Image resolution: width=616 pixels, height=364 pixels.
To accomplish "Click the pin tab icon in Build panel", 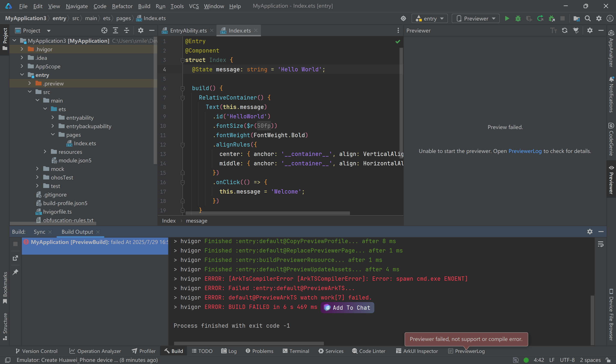I will pos(15,272).
